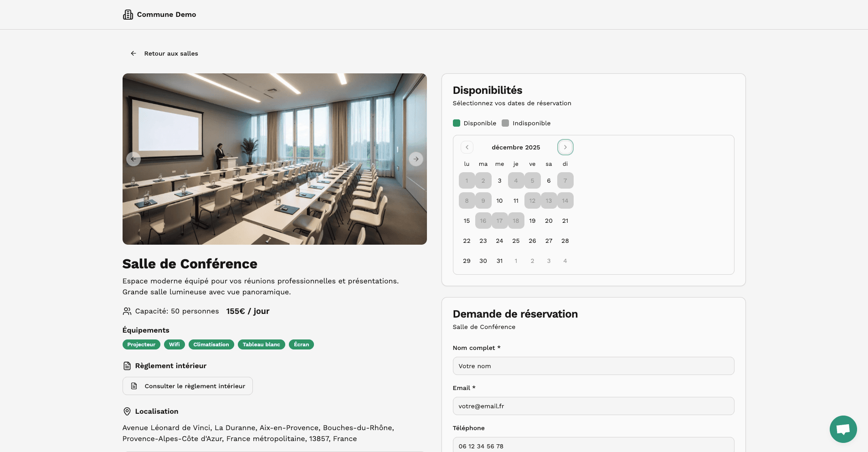Viewport: 868px width, 452px height.
Task: Open the chat bubble in the bottom corner
Action: point(842,429)
